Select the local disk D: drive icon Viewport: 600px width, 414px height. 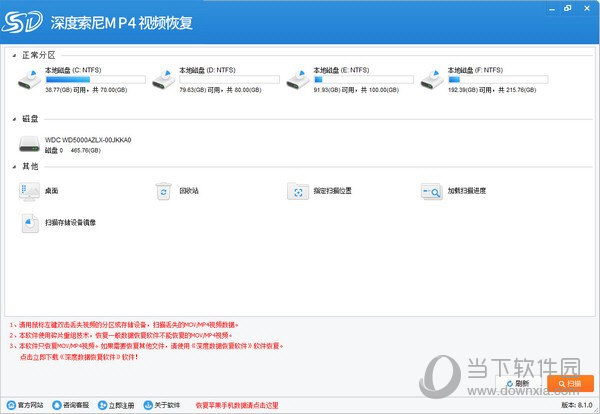(164, 78)
